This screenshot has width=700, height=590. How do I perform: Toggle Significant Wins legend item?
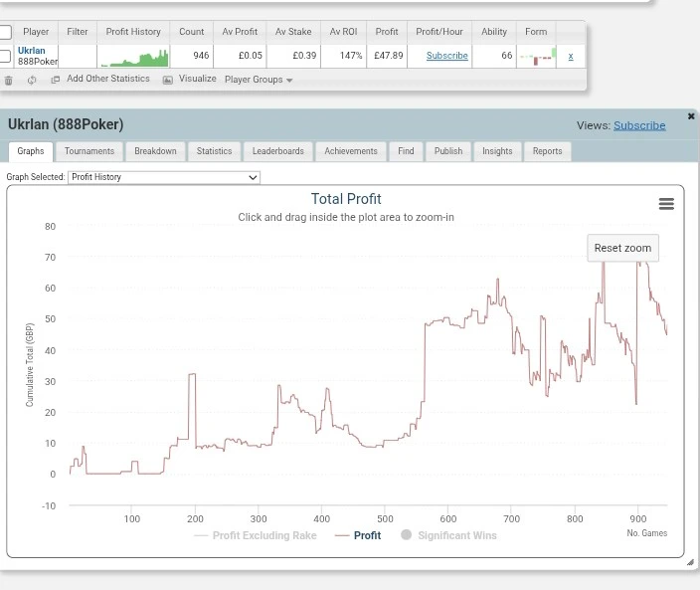tap(447, 535)
